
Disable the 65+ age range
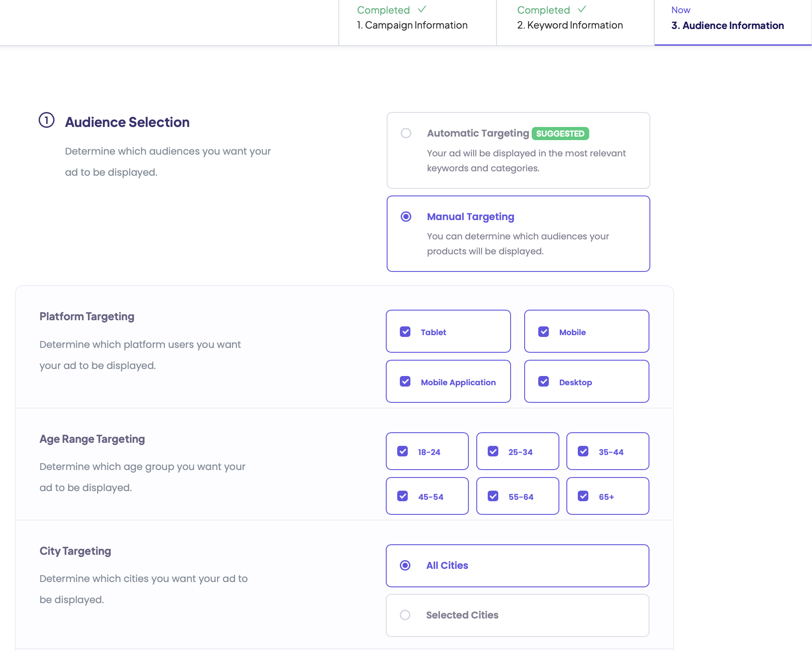click(583, 496)
